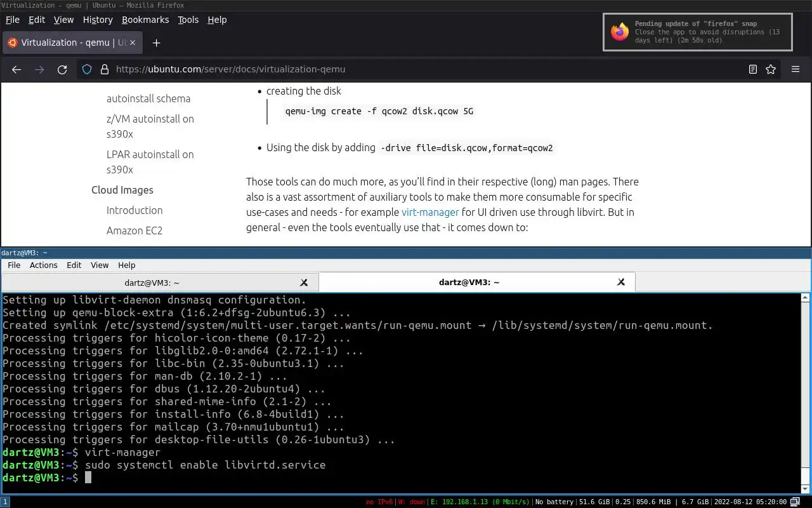The image size is (812, 508).
Task: Open Introduction sidebar link
Action: 134,210
